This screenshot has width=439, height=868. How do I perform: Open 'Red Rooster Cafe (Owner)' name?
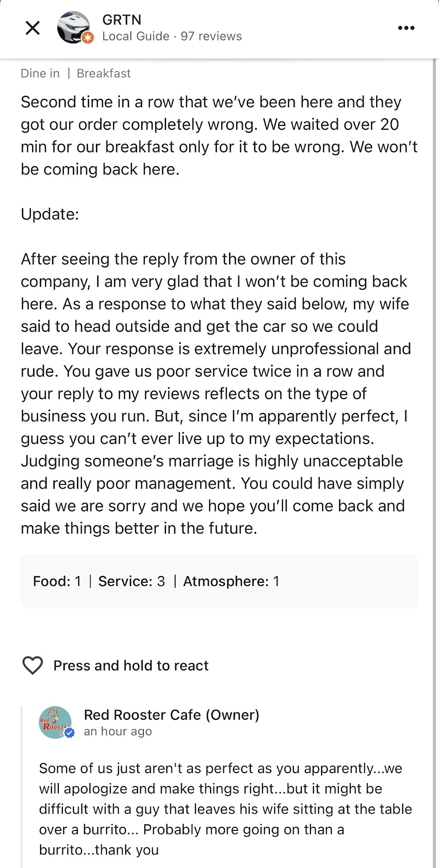(172, 715)
